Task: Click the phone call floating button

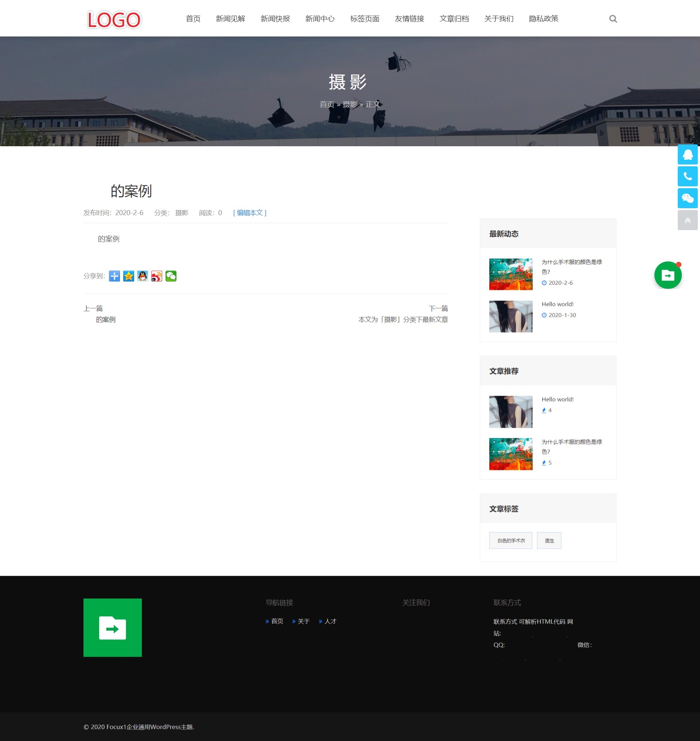Action: tap(687, 176)
